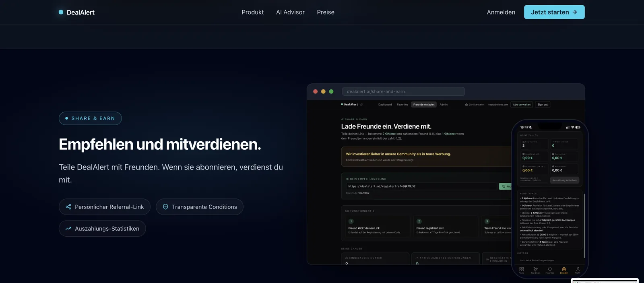Click the trend icon by AKTIVE ZAHLENDE EMPFEHLUNGEN
The width and height of the screenshot is (644, 283).
(417, 258)
